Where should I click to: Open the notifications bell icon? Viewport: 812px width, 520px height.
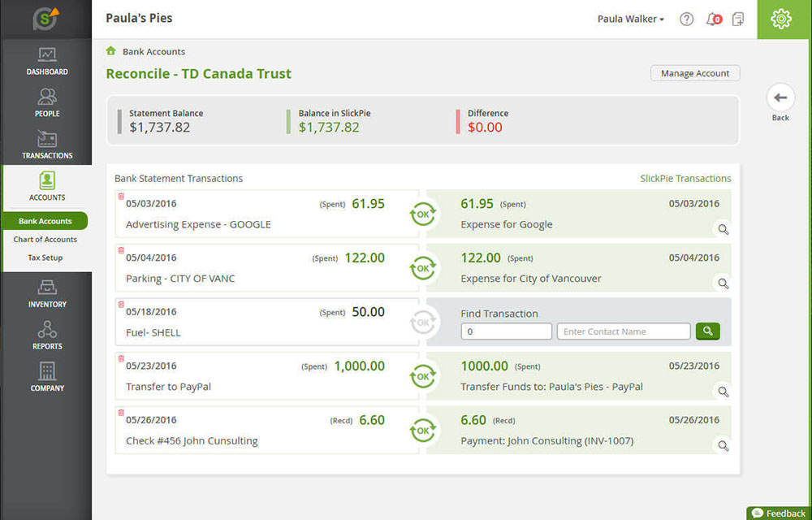pyautogui.click(x=714, y=19)
